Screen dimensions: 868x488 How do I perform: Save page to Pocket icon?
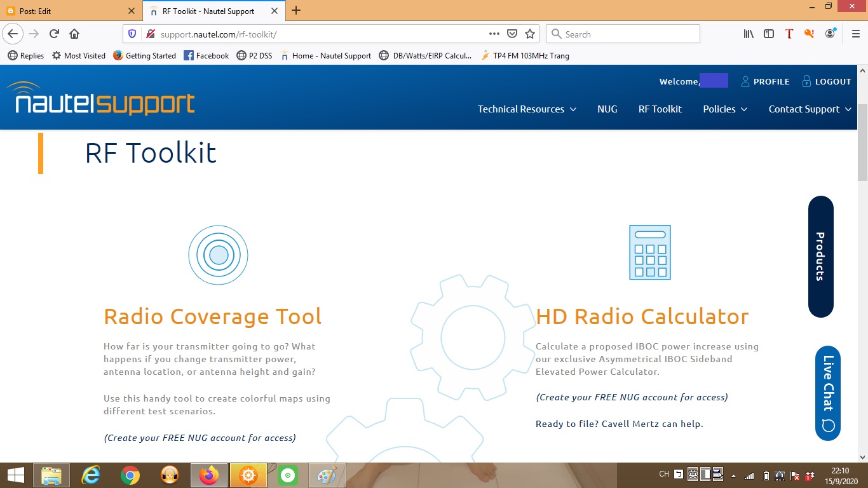512,34
